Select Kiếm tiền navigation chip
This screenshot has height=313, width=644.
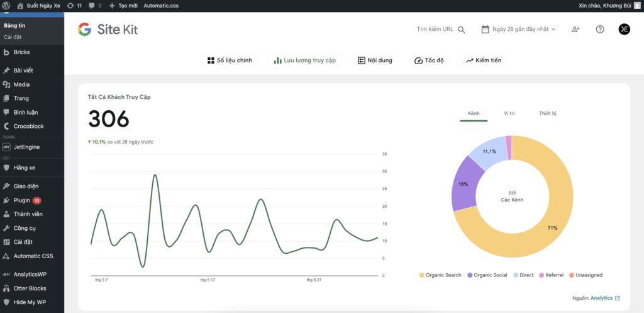pyautogui.click(x=484, y=60)
